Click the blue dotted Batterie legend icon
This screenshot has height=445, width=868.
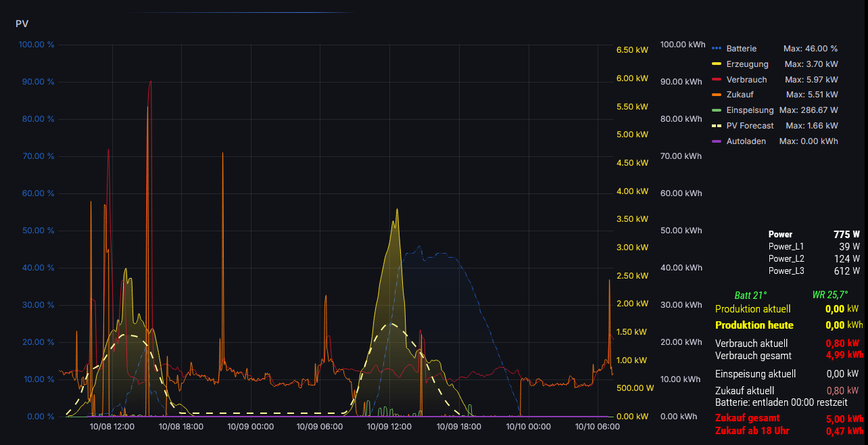coord(717,49)
